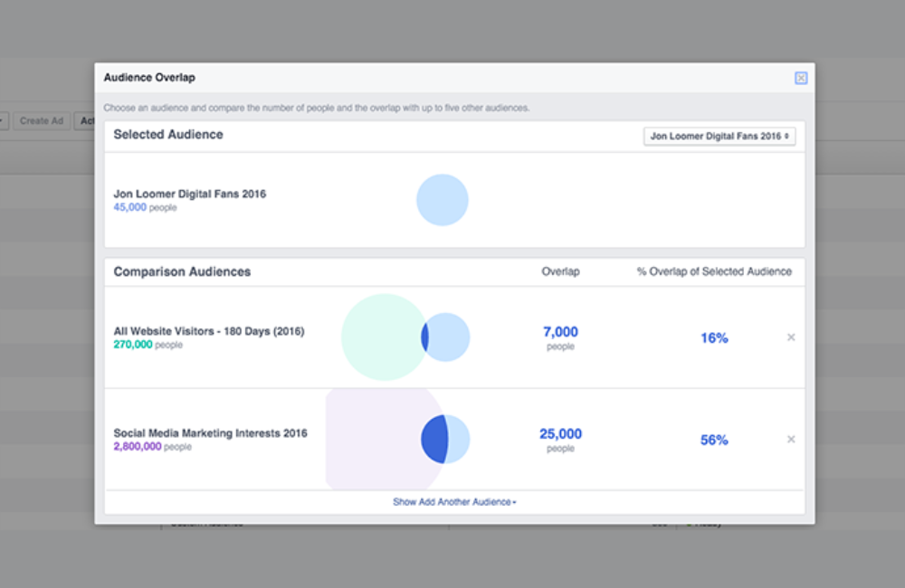Click the 25,000 people overlap value
905x588 pixels.
[x=560, y=435]
